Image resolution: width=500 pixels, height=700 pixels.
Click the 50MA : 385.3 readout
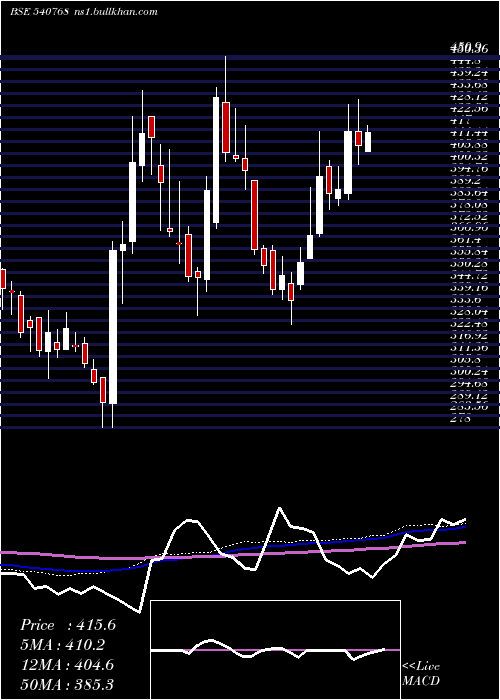pos(68,685)
